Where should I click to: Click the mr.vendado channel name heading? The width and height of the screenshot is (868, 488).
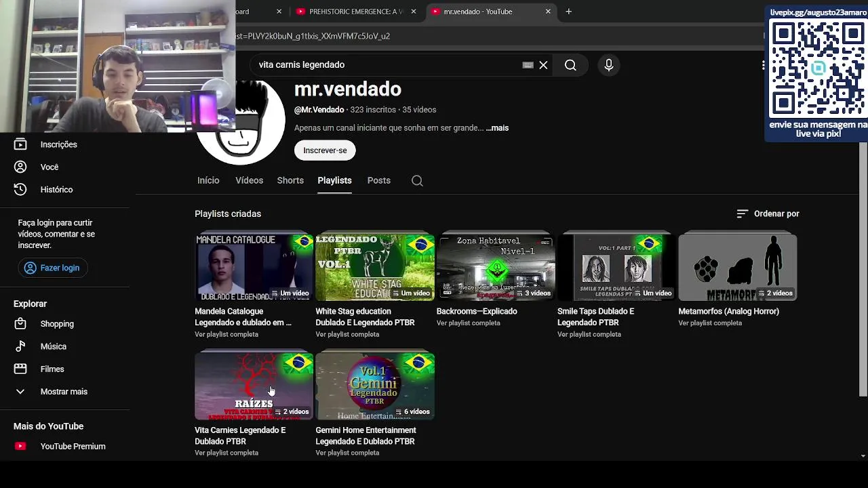coord(347,89)
